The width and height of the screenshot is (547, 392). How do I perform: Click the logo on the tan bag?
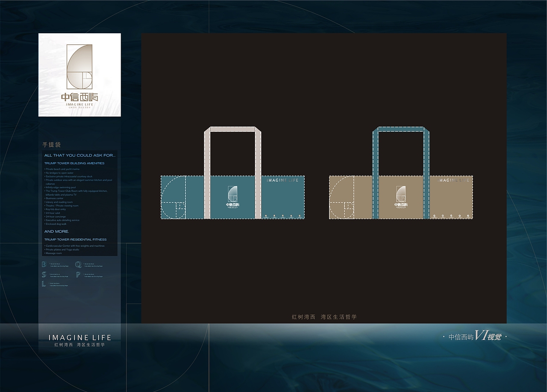(400, 197)
